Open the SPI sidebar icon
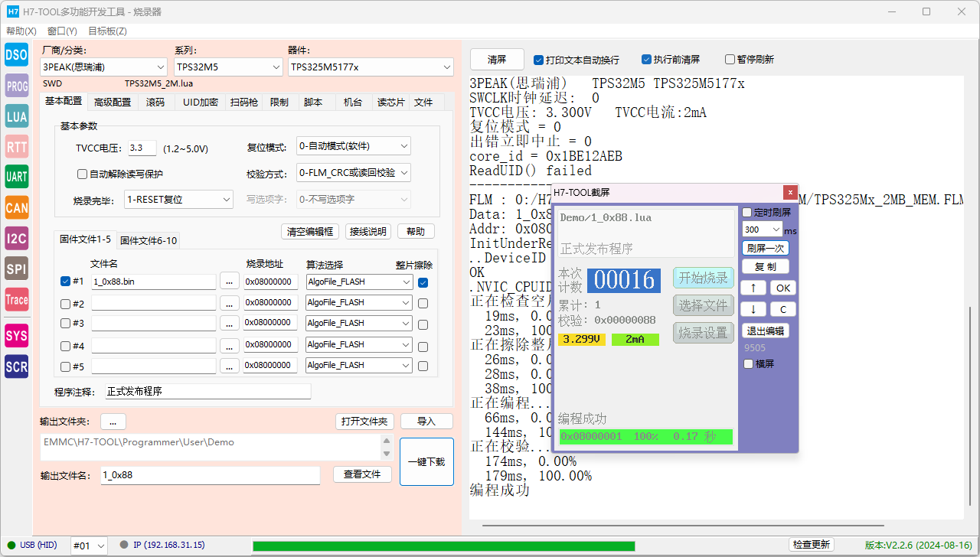The width and height of the screenshot is (980, 557). [x=16, y=269]
